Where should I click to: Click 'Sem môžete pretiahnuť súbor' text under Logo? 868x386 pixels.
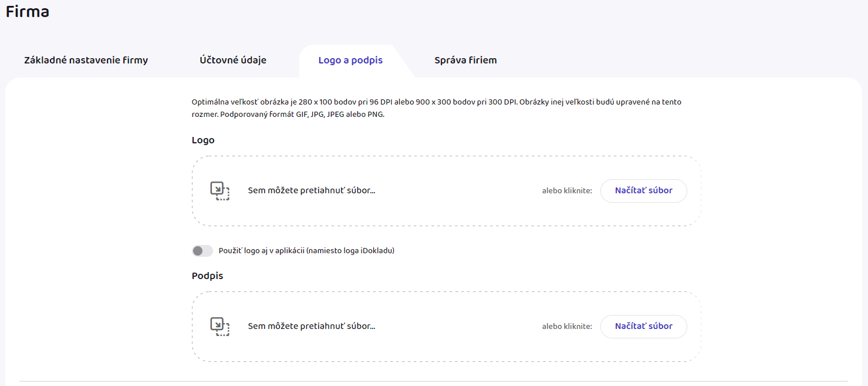click(311, 191)
